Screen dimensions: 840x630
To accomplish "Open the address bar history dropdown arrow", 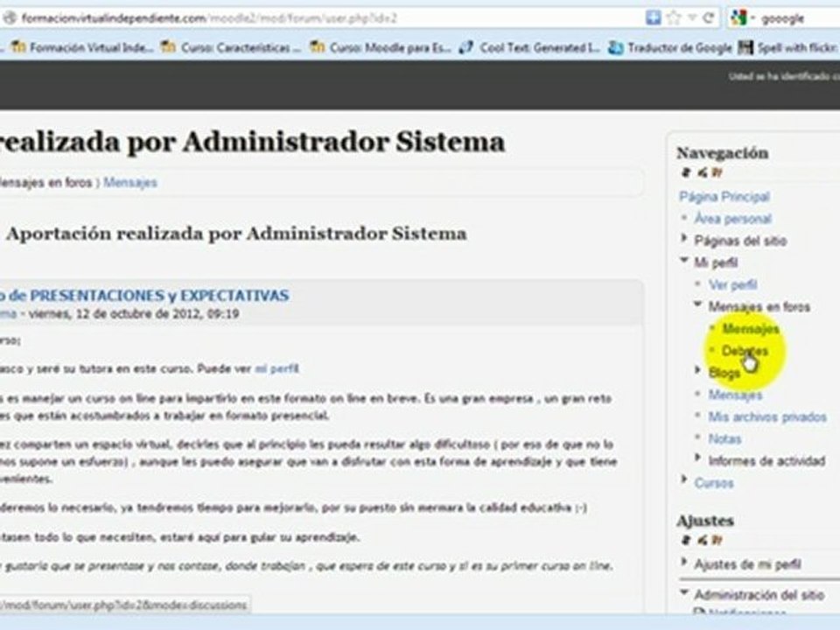I will pos(692,17).
